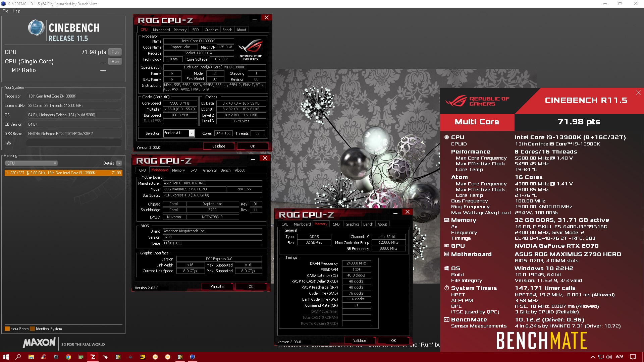Click Validate in Mainboard CPU-Z window
This screenshot has width=644, height=362.
coord(217,287)
